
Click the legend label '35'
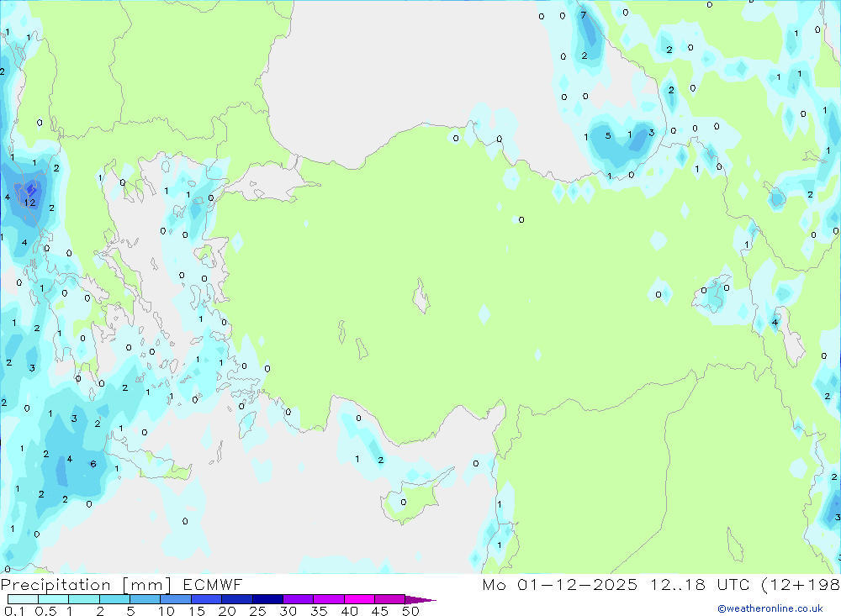pos(319,611)
